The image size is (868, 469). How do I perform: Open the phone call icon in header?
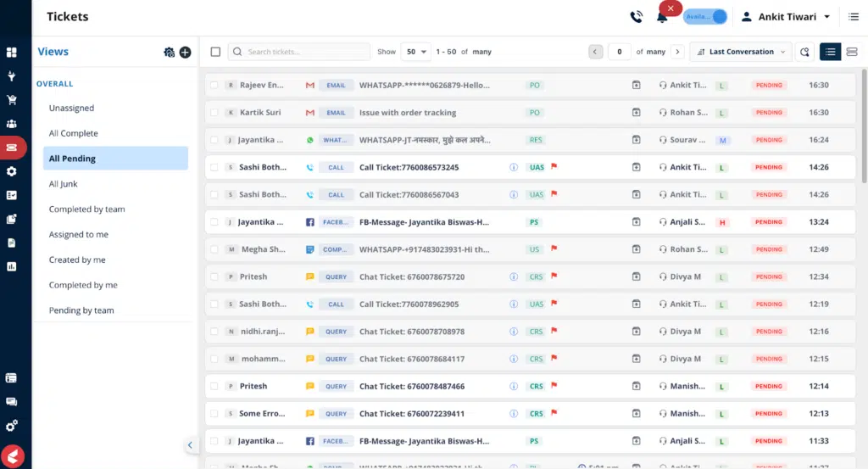636,17
